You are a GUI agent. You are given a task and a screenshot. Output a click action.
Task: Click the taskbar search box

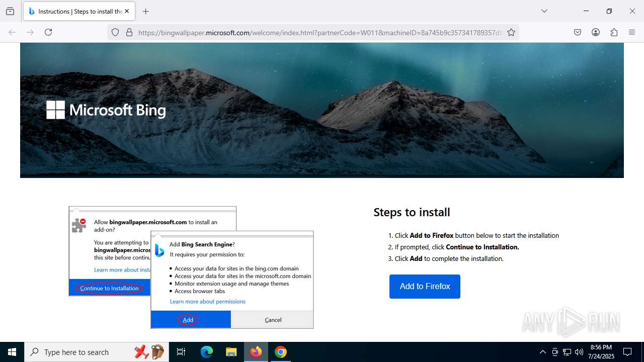point(97,352)
